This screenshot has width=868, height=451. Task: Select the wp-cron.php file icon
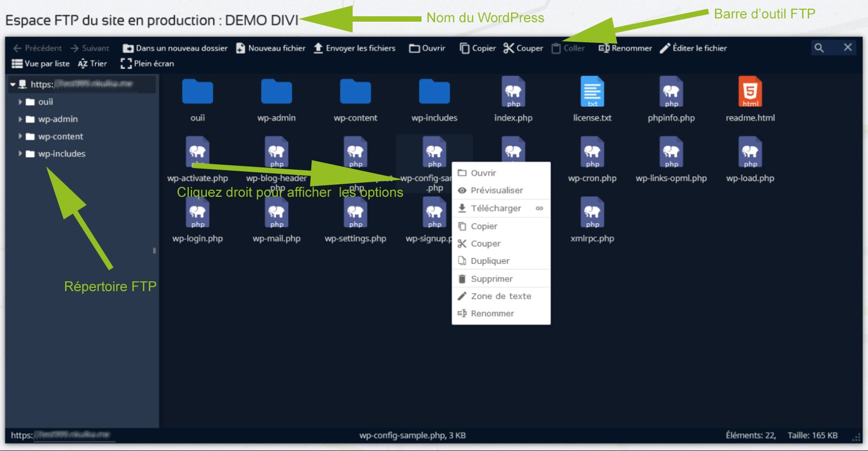[x=592, y=152]
